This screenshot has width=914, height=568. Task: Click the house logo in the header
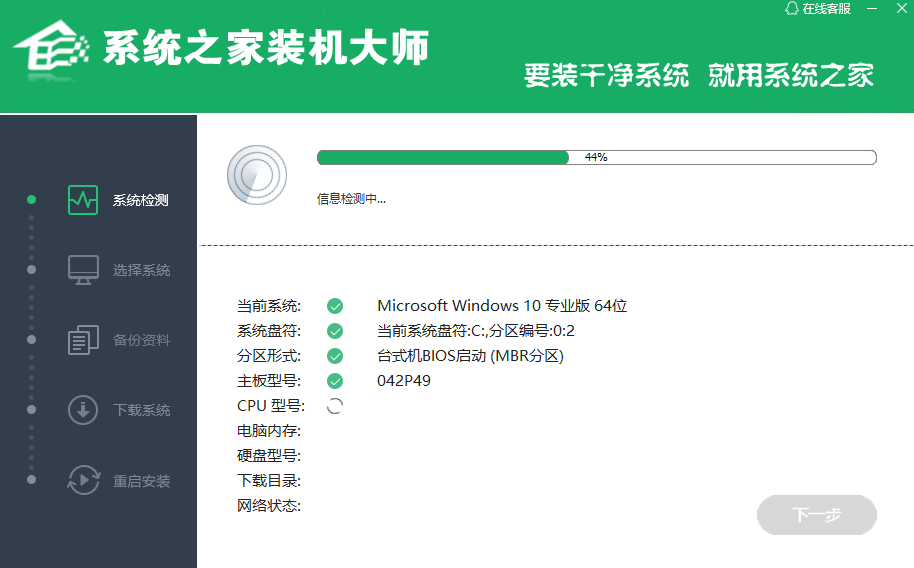[x=51, y=47]
